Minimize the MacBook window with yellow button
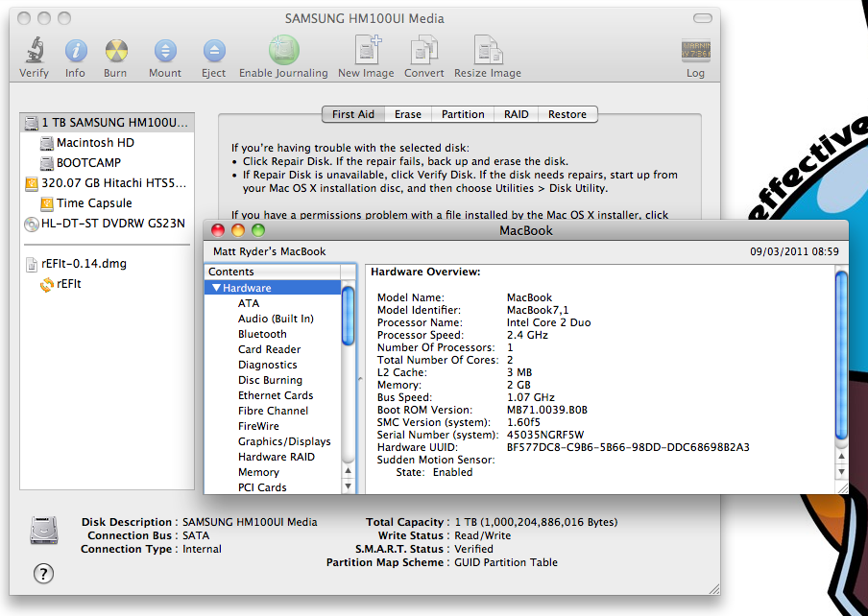868x616 pixels. coord(238,230)
